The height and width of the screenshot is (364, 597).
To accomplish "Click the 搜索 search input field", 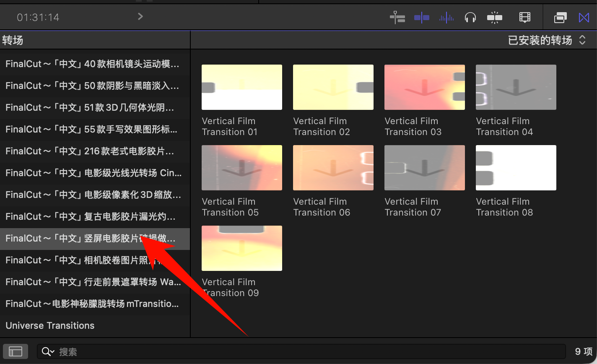I will coord(310,351).
